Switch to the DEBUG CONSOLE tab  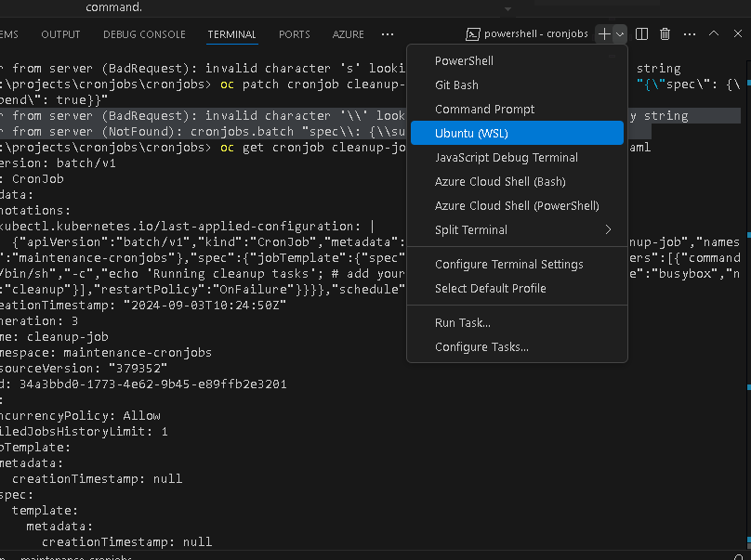[144, 34]
